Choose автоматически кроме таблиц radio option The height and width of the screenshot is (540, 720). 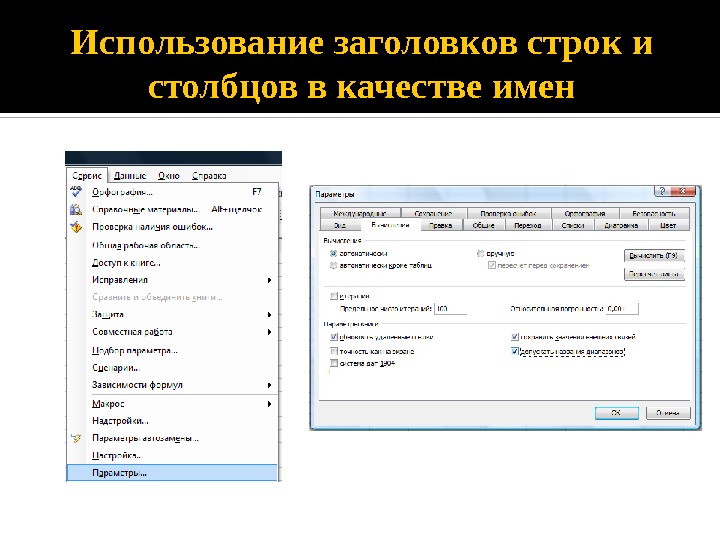[x=333, y=265]
